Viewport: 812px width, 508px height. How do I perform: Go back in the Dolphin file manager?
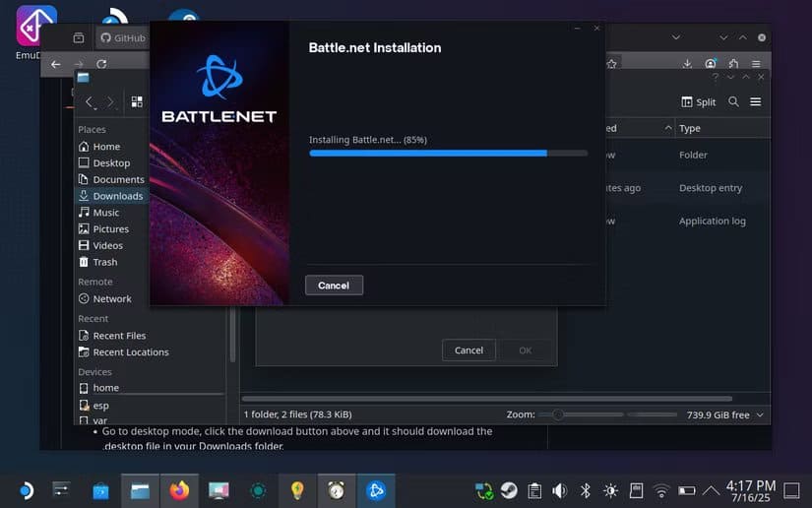click(90, 102)
